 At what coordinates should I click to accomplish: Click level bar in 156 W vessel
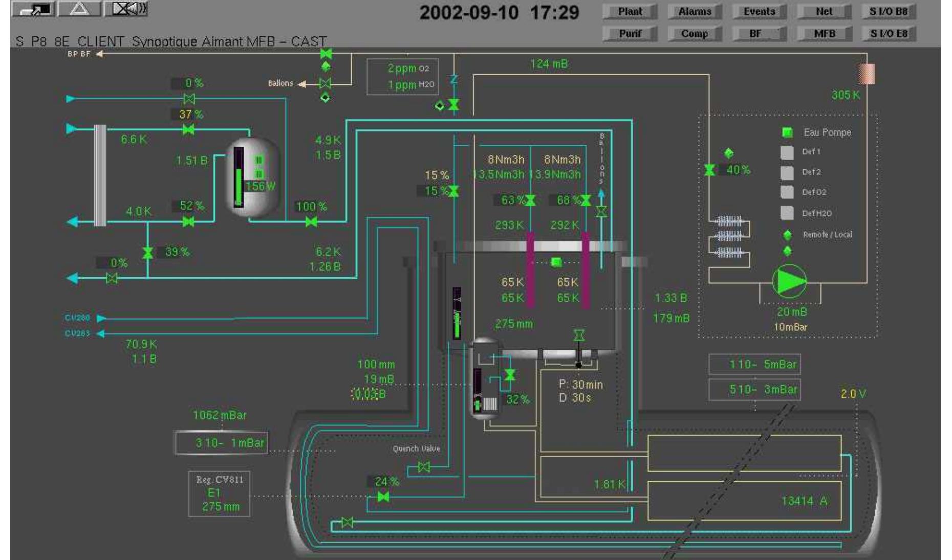coord(239,177)
